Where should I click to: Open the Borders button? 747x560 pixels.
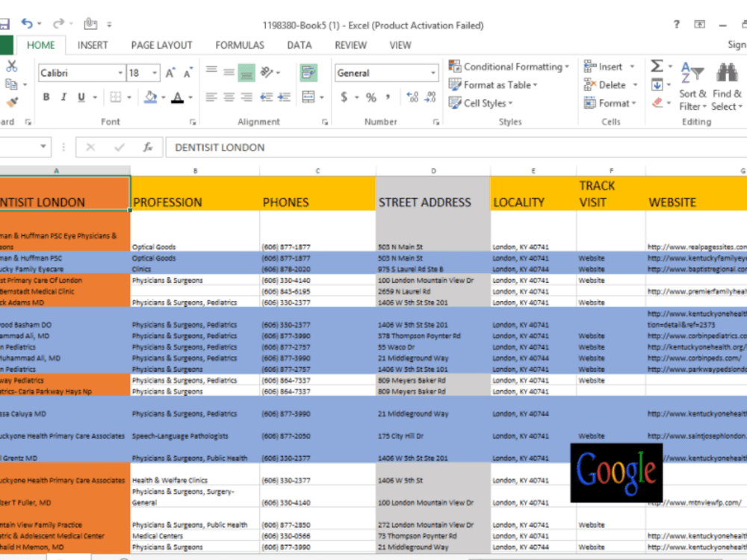[116, 97]
